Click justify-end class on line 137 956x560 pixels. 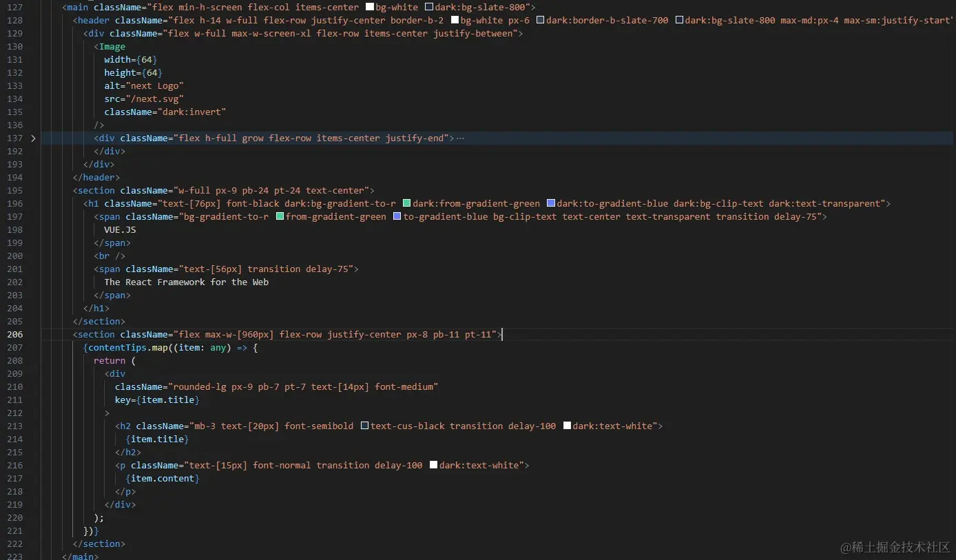[415, 138]
